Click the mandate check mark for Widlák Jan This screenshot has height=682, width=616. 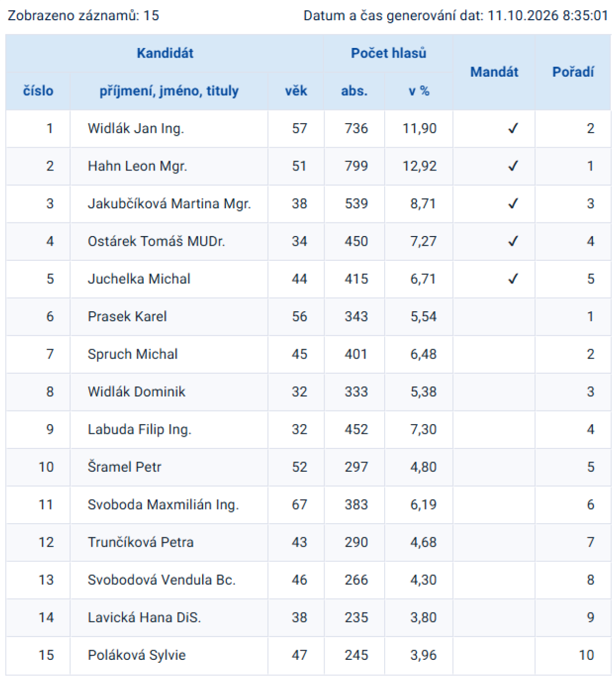click(513, 129)
